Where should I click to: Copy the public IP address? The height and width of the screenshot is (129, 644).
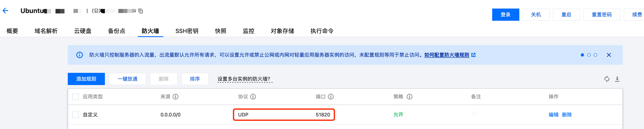tap(141, 11)
